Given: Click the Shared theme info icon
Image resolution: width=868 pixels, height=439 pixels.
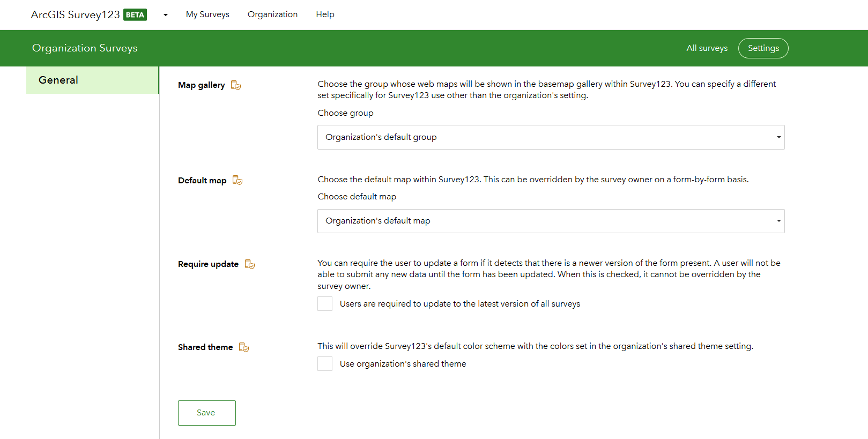Looking at the screenshot, I should tap(244, 347).
